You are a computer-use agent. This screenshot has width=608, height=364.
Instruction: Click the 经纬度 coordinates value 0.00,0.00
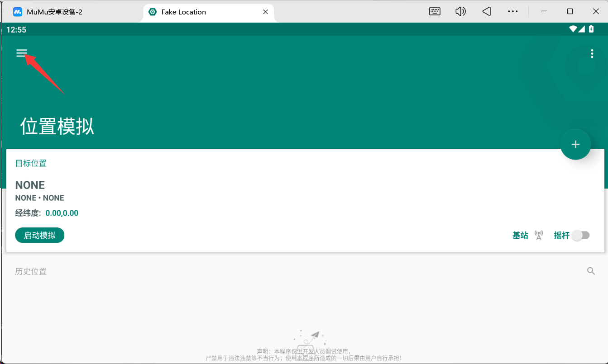(62, 213)
